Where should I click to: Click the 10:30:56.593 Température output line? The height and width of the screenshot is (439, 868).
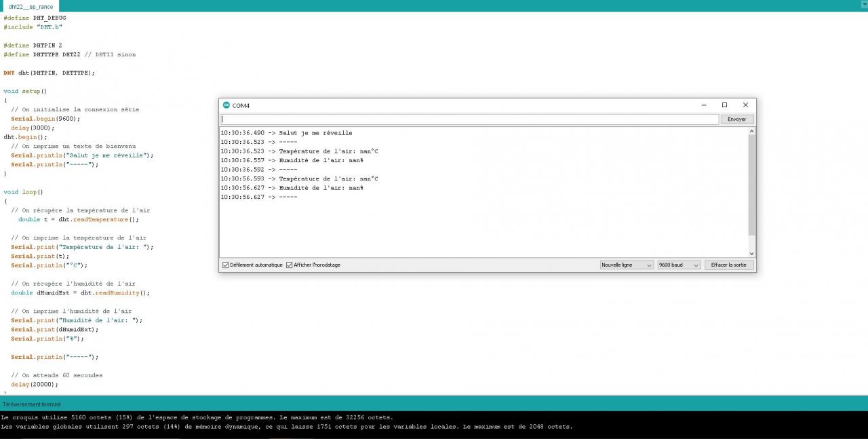click(x=299, y=179)
